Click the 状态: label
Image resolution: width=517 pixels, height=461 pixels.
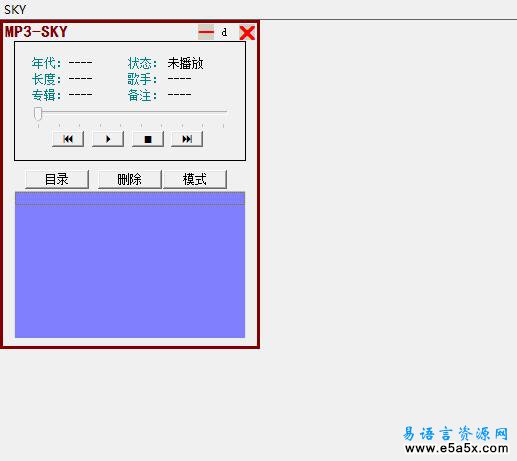(142, 63)
